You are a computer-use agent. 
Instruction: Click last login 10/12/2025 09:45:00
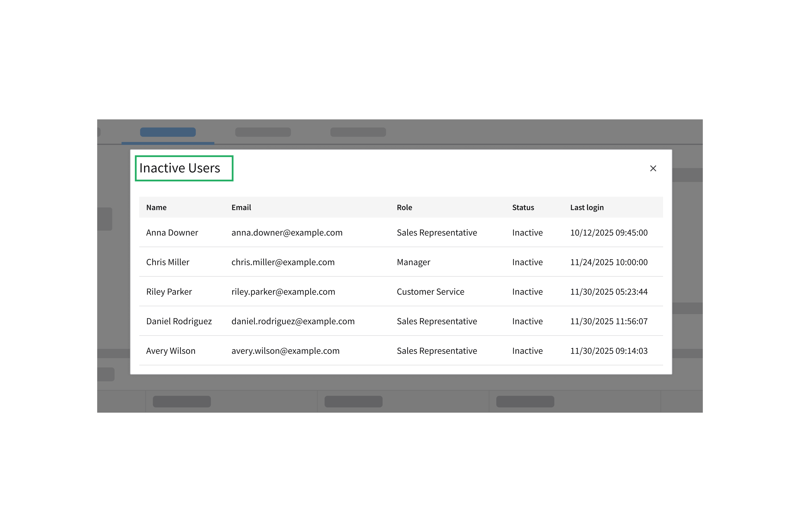[x=609, y=233]
